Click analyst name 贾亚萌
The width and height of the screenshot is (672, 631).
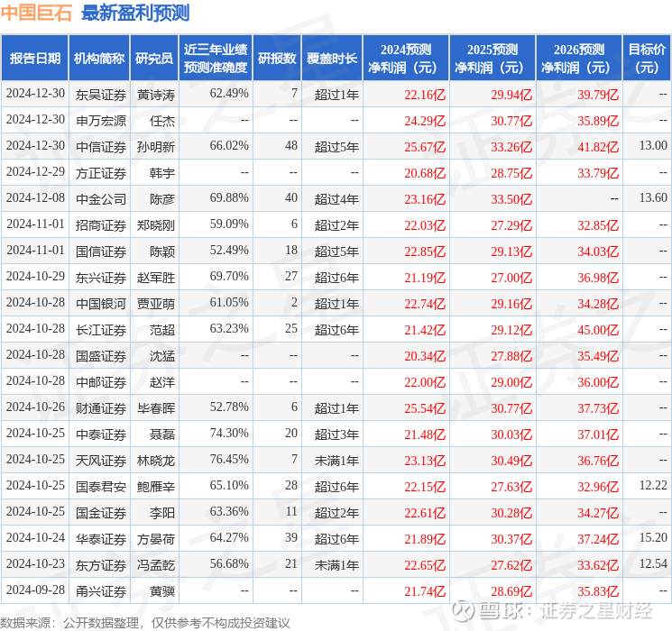coord(156,304)
